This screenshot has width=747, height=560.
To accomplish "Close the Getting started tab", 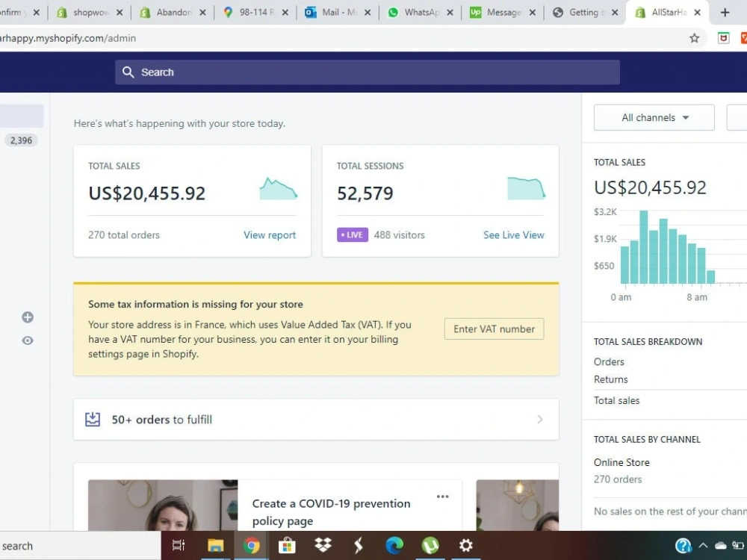I will [615, 13].
